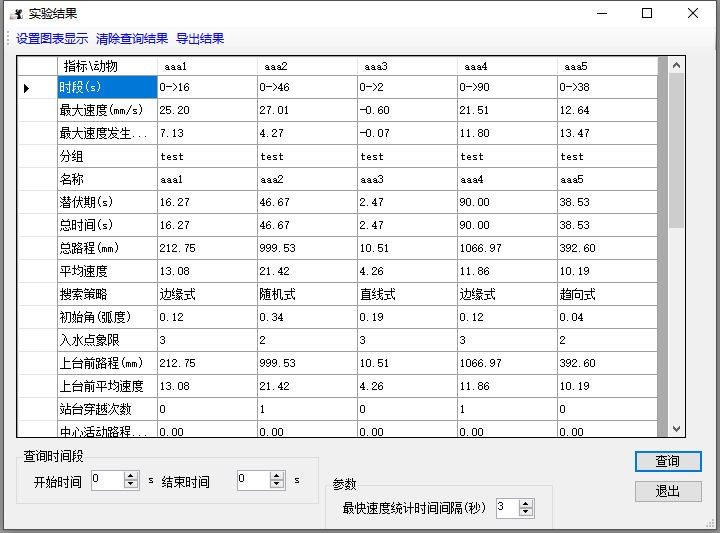Screen dimensions: 720x533
Task: Click the 实验结果 window title icon
Action: [17, 14]
